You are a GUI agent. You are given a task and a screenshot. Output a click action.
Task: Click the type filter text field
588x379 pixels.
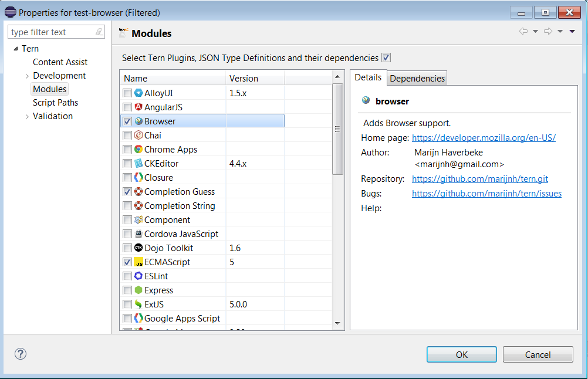pyautogui.click(x=50, y=32)
